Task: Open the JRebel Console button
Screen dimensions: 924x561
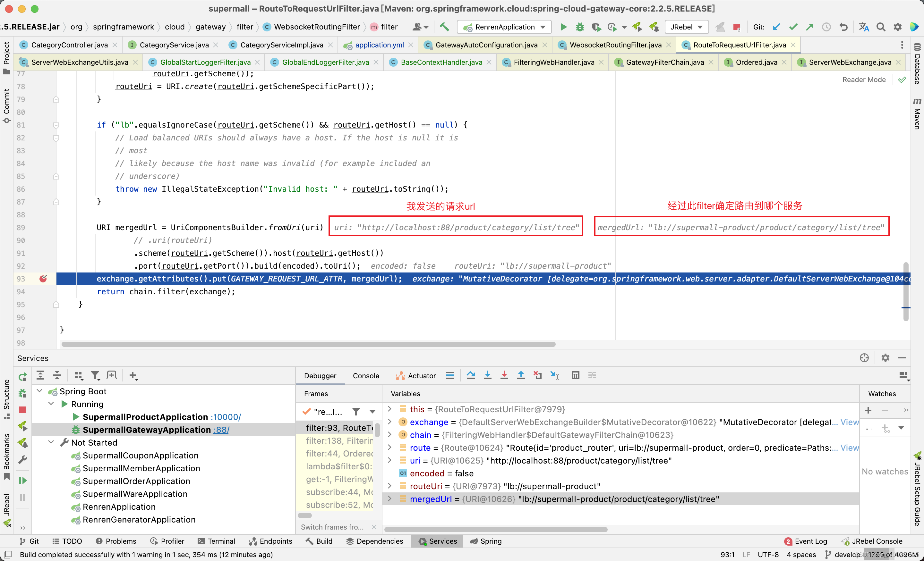Action: (x=872, y=541)
